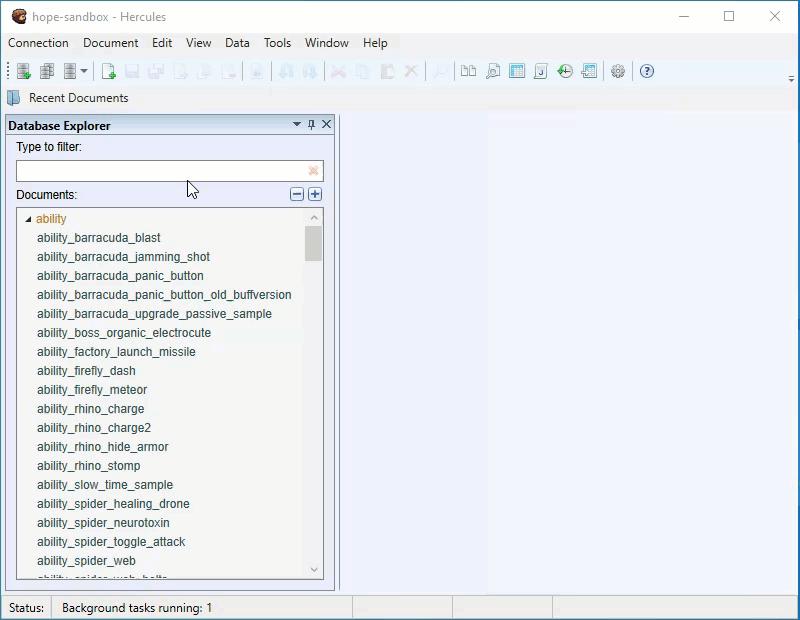Select ability_boss_organic_electrocute document

pyautogui.click(x=124, y=333)
